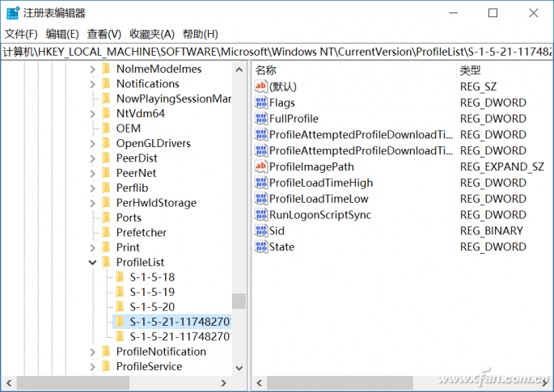The width and height of the screenshot is (554, 392).
Task: Expand the Perflib key
Action: pyautogui.click(x=92, y=188)
